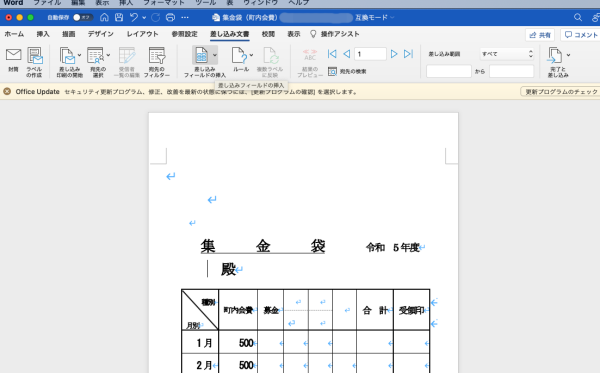The height and width of the screenshot is (373, 600).
Task: Toggle the AutoSave (自動保存) switch
Action: point(83,17)
